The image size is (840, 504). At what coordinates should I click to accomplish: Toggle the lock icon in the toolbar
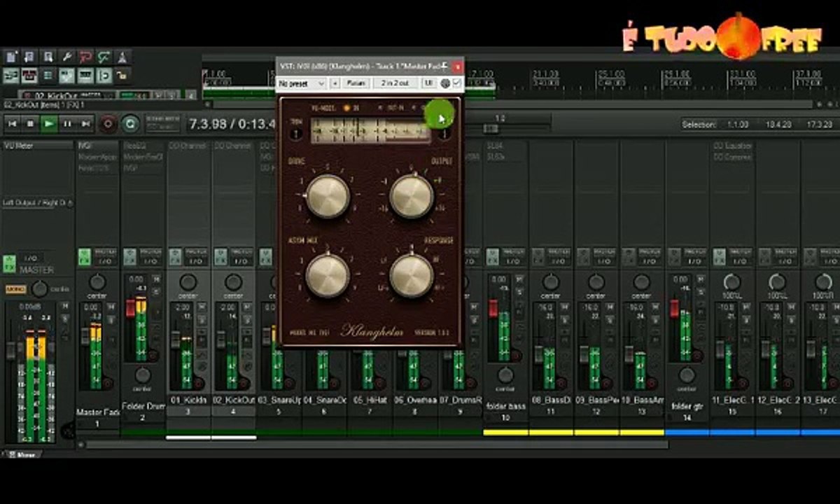coord(122,76)
